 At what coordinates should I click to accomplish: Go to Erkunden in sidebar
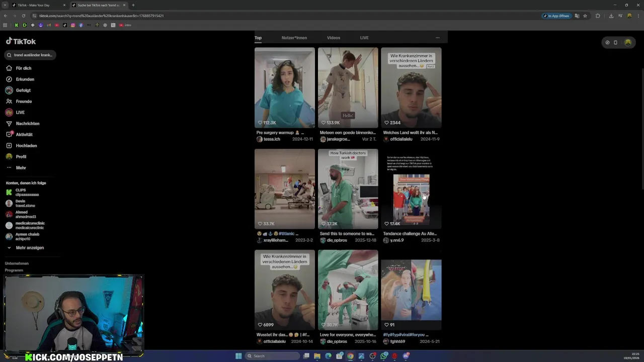(20, 79)
